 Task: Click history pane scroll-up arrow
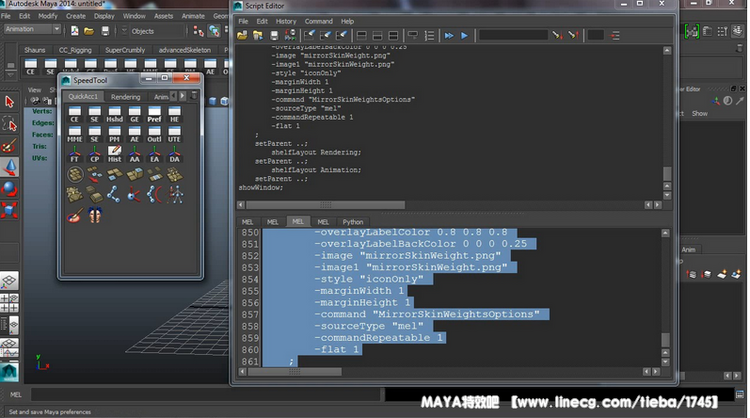coord(667,50)
